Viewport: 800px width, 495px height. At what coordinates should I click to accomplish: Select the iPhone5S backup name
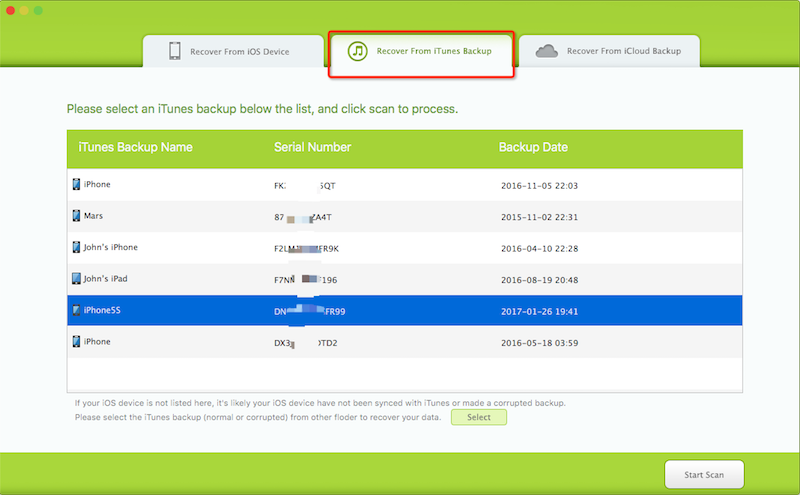pos(102,310)
